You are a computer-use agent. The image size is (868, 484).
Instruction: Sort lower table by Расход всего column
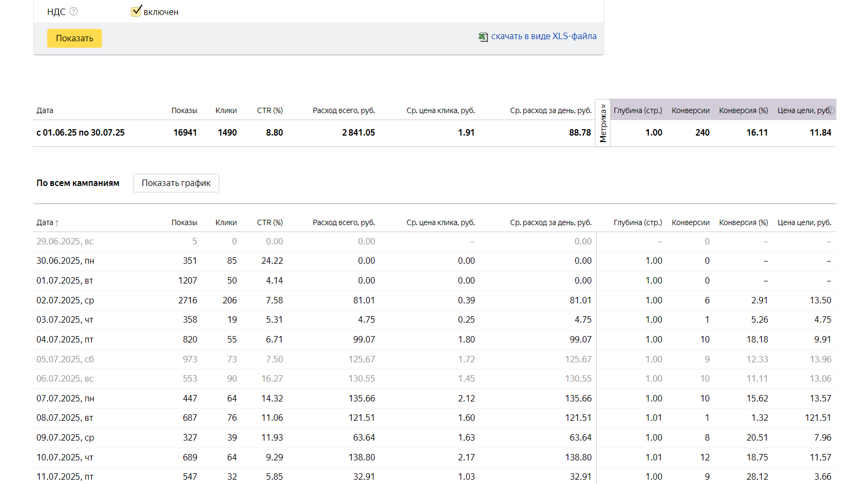344,222
